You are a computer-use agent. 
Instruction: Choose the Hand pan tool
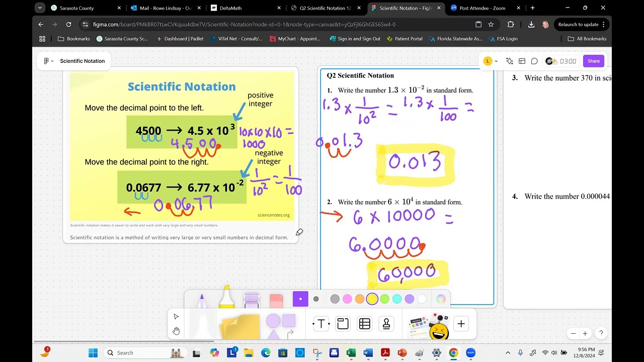point(176,331)
